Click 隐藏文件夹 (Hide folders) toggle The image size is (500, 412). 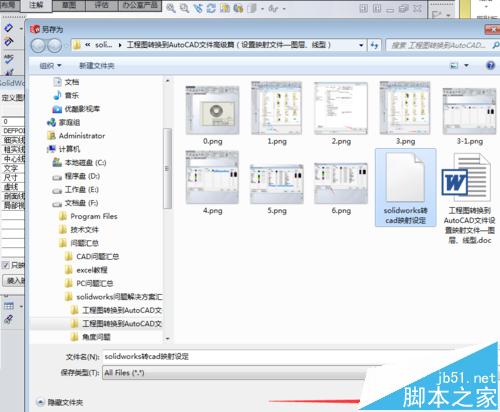point(60,402)
